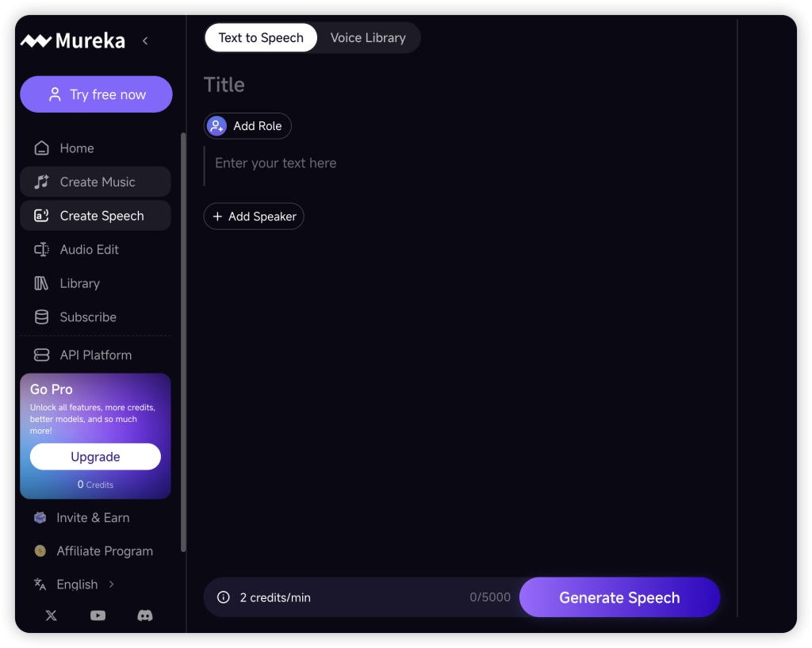Click the Title input field
812x648 pixels.
tap(317, 85)
